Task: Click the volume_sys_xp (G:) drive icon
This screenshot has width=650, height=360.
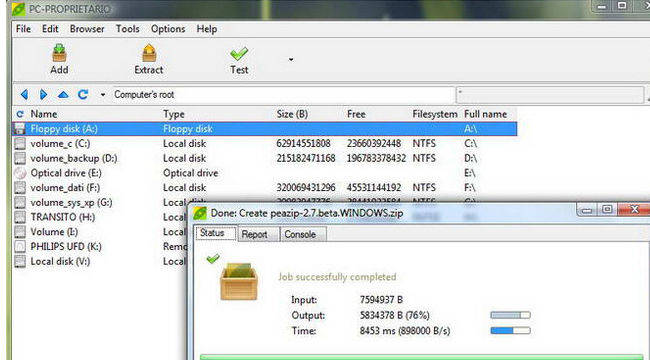Action: pos(20,202)
